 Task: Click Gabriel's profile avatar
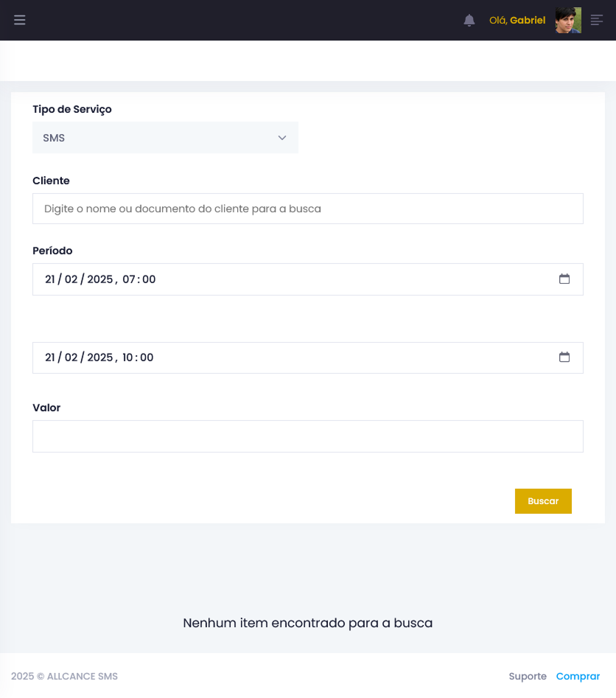pyautogui.click(x=568, y=20)
